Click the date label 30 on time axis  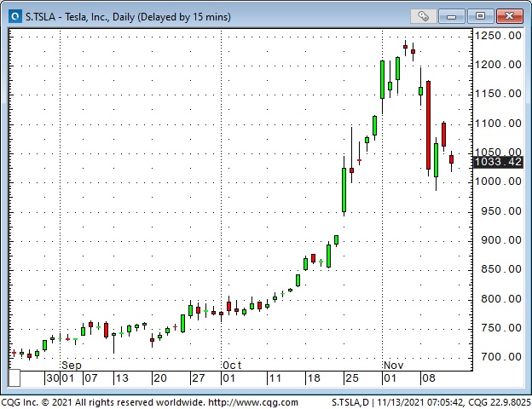pyautogui.click(x=53, y=378)
